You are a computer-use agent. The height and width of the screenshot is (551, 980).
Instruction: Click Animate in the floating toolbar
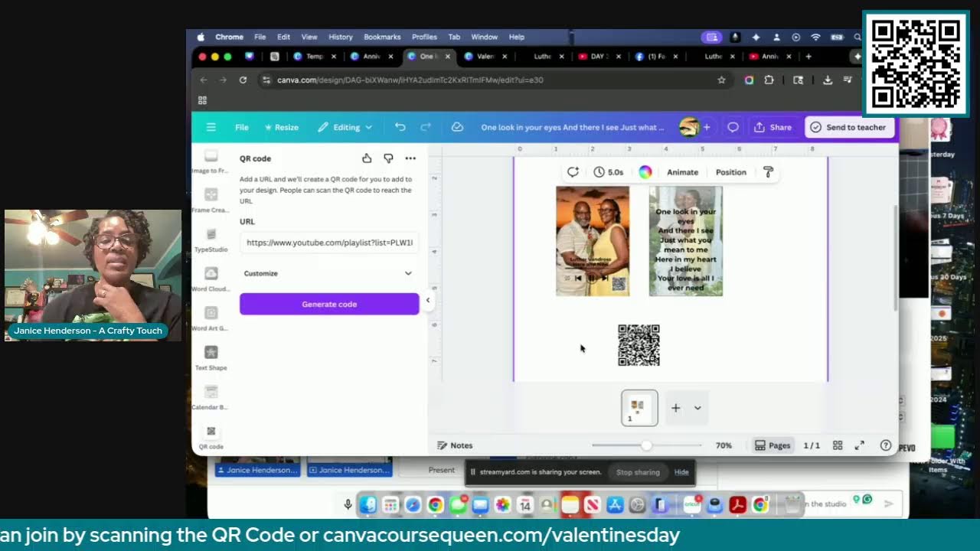pos(682,172)
